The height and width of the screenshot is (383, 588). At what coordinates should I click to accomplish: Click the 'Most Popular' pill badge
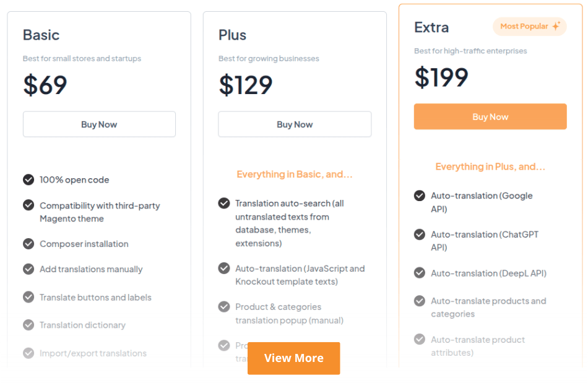[529, 26]
